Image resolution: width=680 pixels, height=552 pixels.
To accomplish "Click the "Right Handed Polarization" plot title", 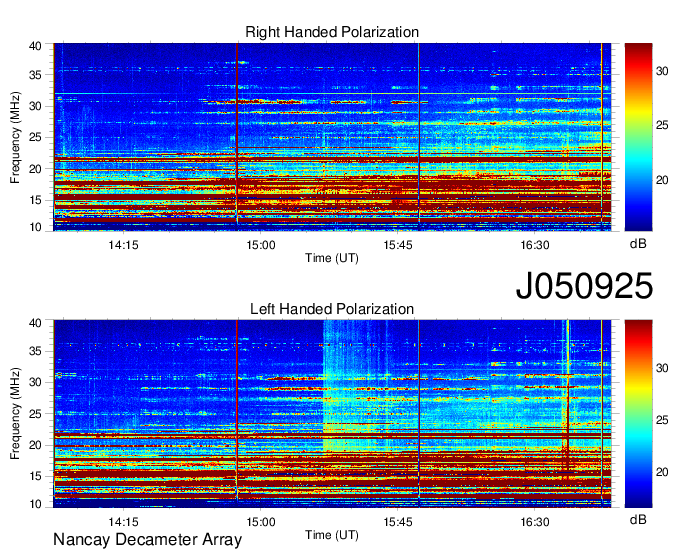I will [x=332, y=32].
